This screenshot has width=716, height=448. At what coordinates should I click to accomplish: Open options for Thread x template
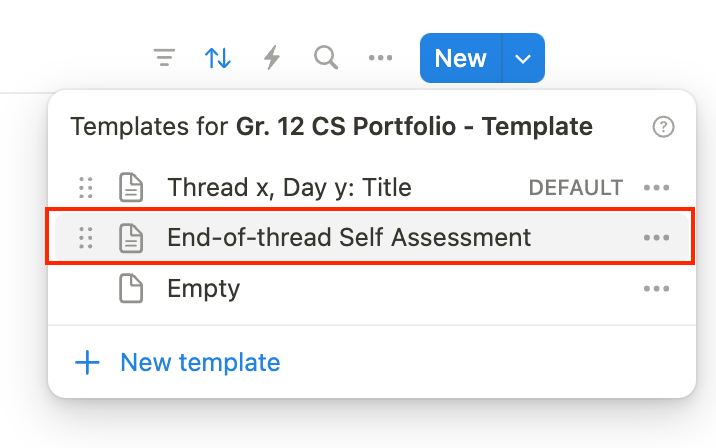point(656,187)
